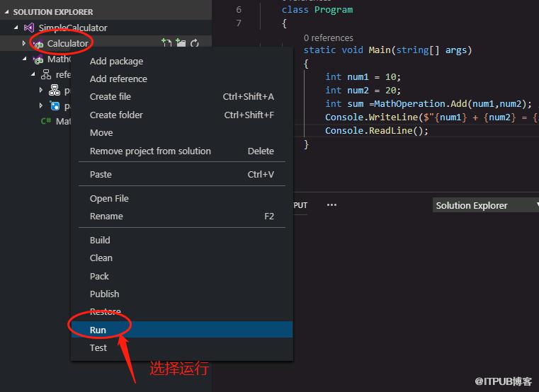Viewport: 539px width, 392px height.
Task: Click the references node icon
Action: [x=46, y=74]
